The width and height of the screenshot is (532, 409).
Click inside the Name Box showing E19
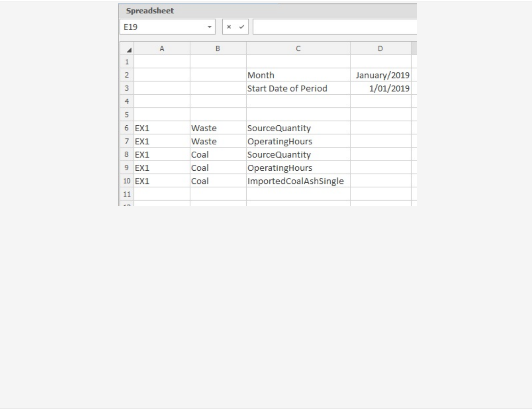click(151, 27)
